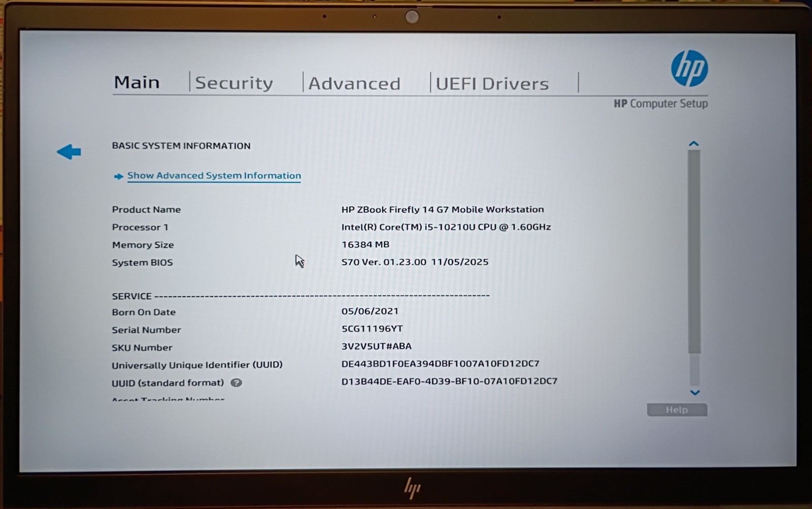The image size is (812, 509).
Task: Click the scroll up chevron
Action: coord(694,144)
